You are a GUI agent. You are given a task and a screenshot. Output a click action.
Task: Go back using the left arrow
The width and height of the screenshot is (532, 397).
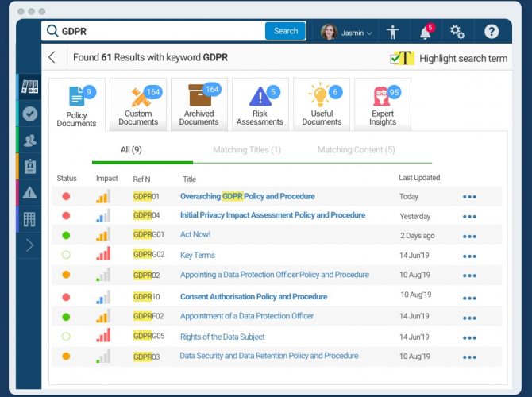52,57
